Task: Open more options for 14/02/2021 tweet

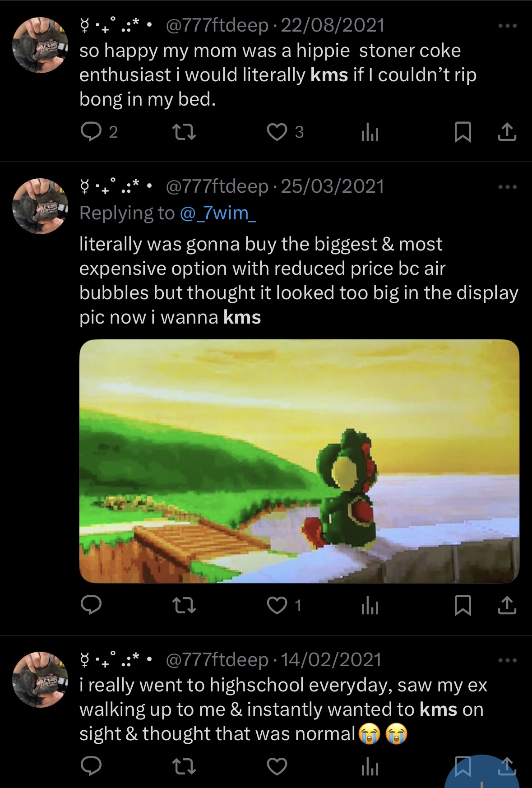Action: point(508,660)
